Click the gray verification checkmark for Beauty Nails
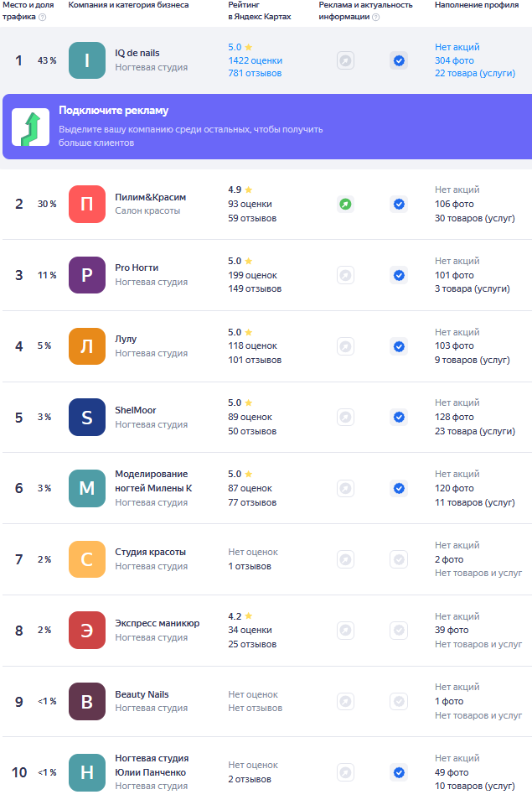This screenshot has height=805, width=532. coord(399,701)
